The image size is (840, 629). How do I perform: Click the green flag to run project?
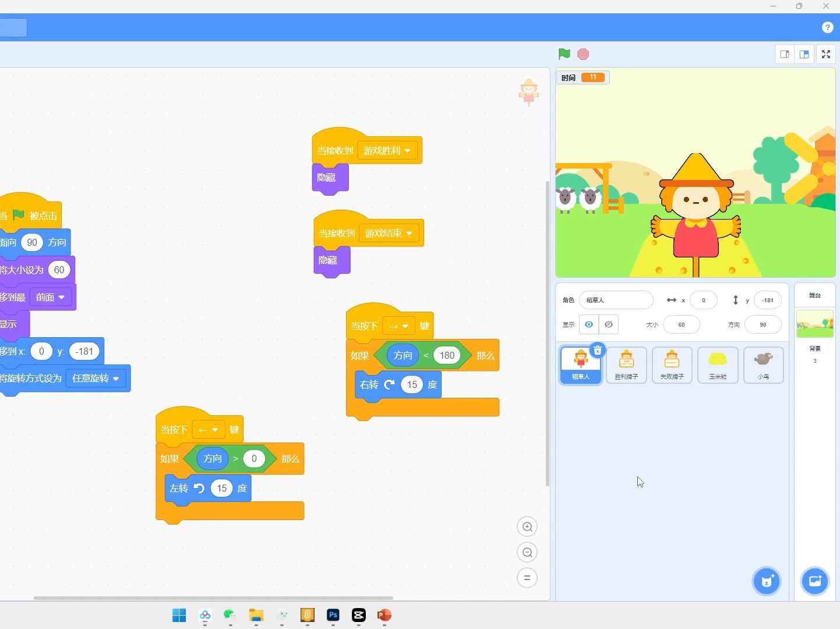coord(563,54)
